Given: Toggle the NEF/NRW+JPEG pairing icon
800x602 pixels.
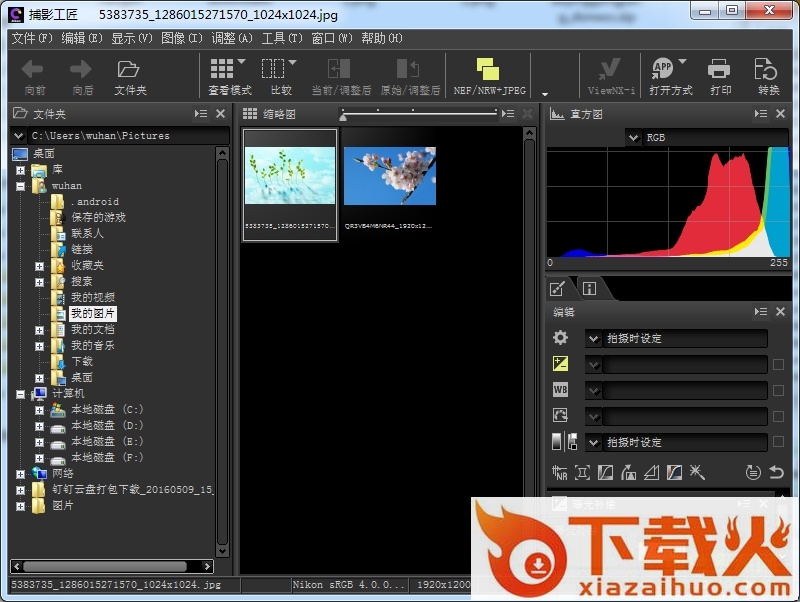Looking at the screenshot, I should click(488, 68).
